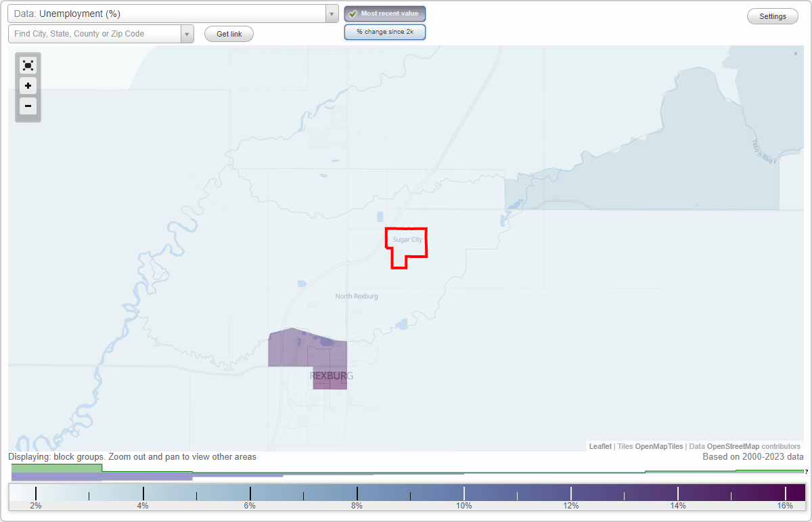Open the help question mark beside the legend
This screenshot has height=522, width=812.
coord(805,472)
